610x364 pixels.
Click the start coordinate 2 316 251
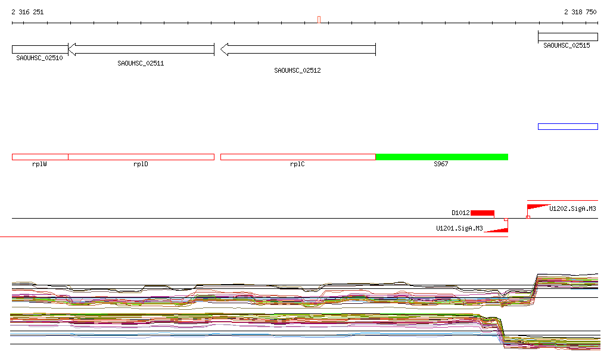point(27,12)
